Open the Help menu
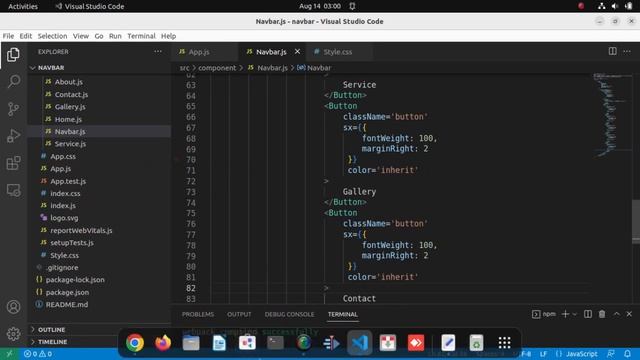The width and height of the screenshot is (640, 360). pos(168,36)
